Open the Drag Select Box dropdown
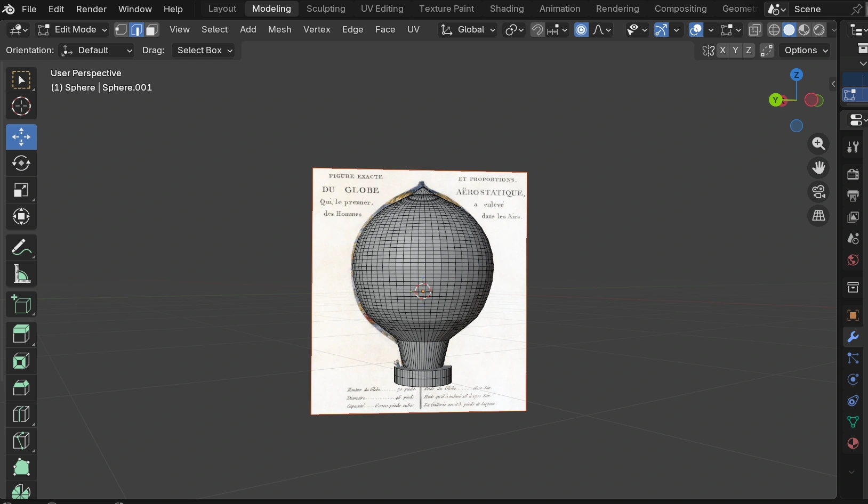This screenshot has height=504, width=868. (205, 50)
